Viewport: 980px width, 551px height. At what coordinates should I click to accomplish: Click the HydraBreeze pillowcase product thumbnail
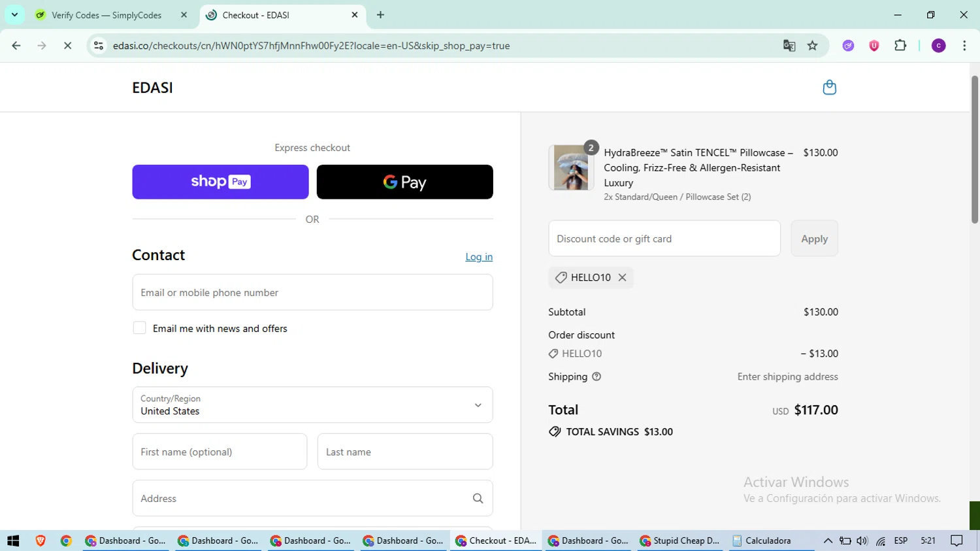[x=571, y=167]
